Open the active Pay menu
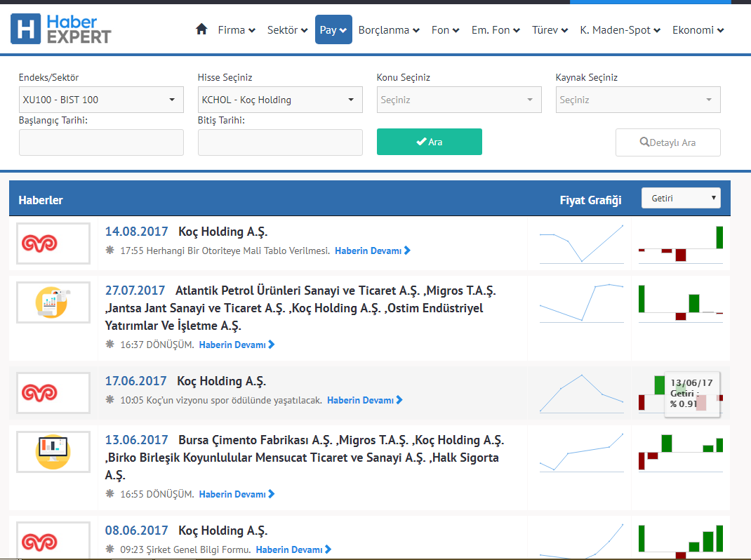This screenshot has height=560, width=751. point(333,29)
